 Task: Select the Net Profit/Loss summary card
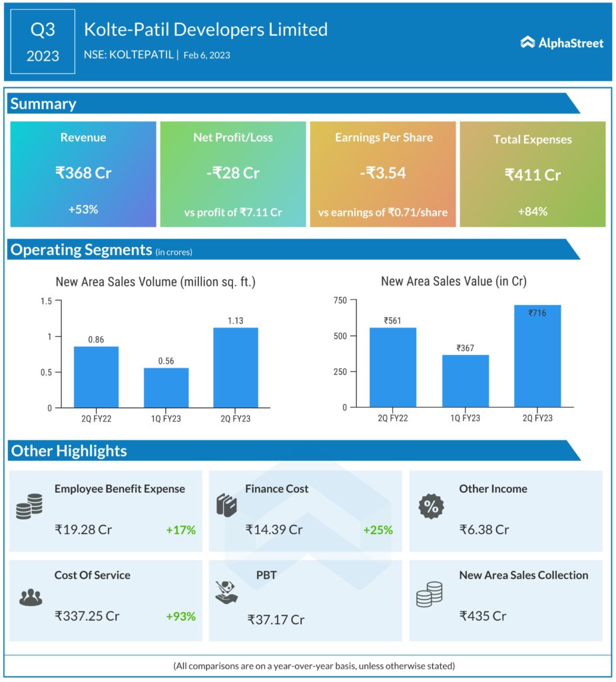click(233, 174)
